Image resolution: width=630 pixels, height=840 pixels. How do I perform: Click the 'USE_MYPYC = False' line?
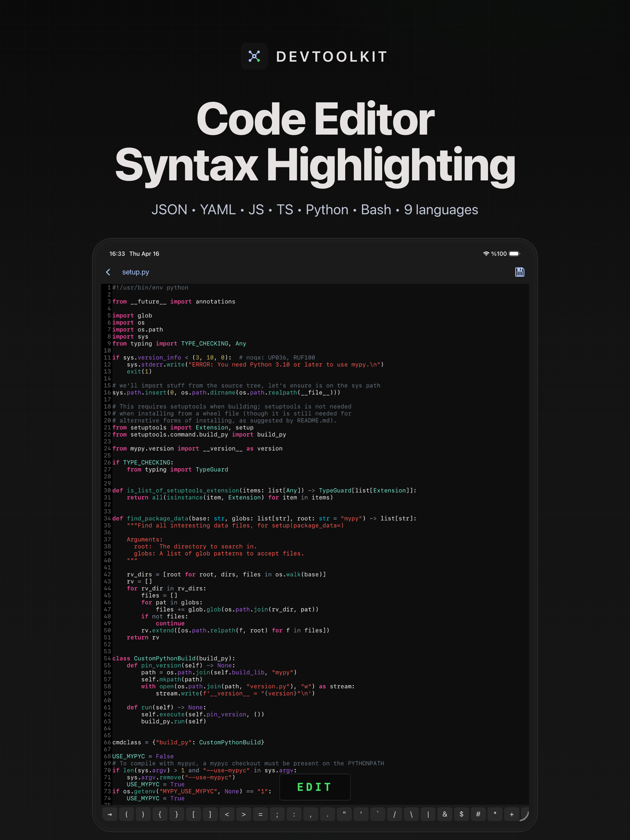[x=143, y=756]
